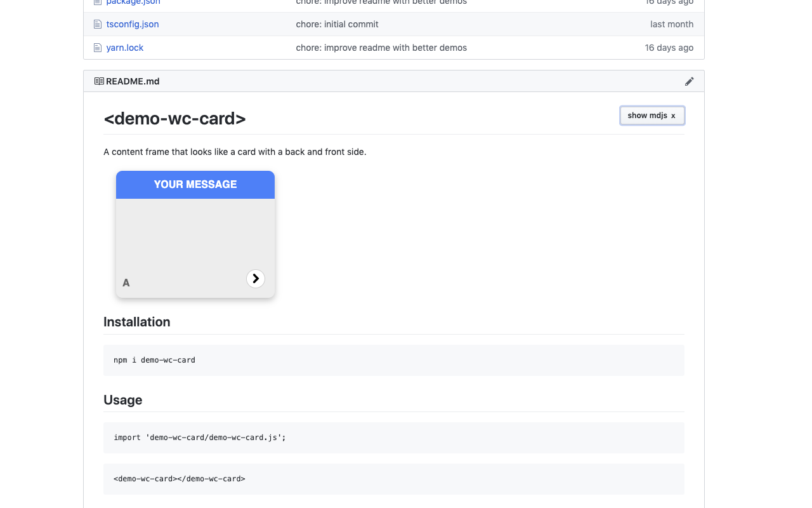Click the Usage heading
This screenshot has width=812, height=508.
coord(123,400)
